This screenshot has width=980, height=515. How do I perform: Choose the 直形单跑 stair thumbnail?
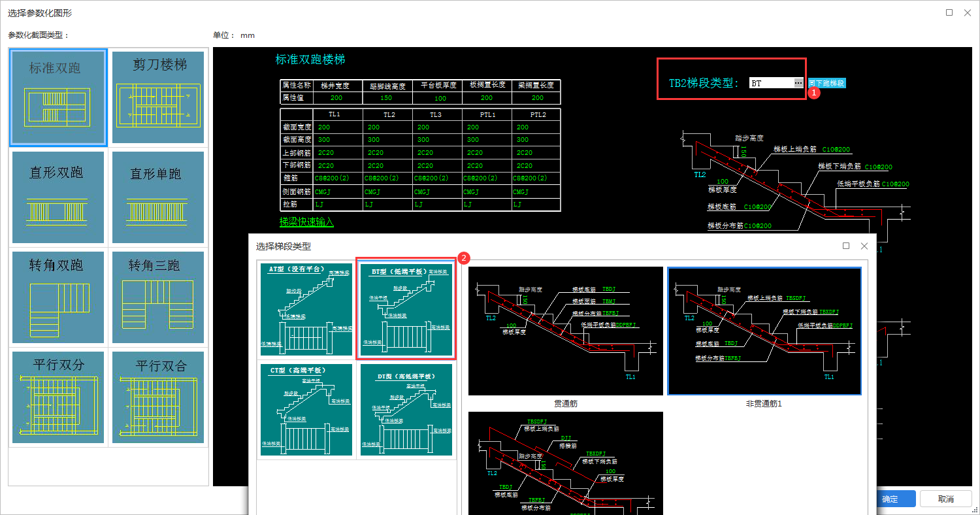click(x=158, y=197)
